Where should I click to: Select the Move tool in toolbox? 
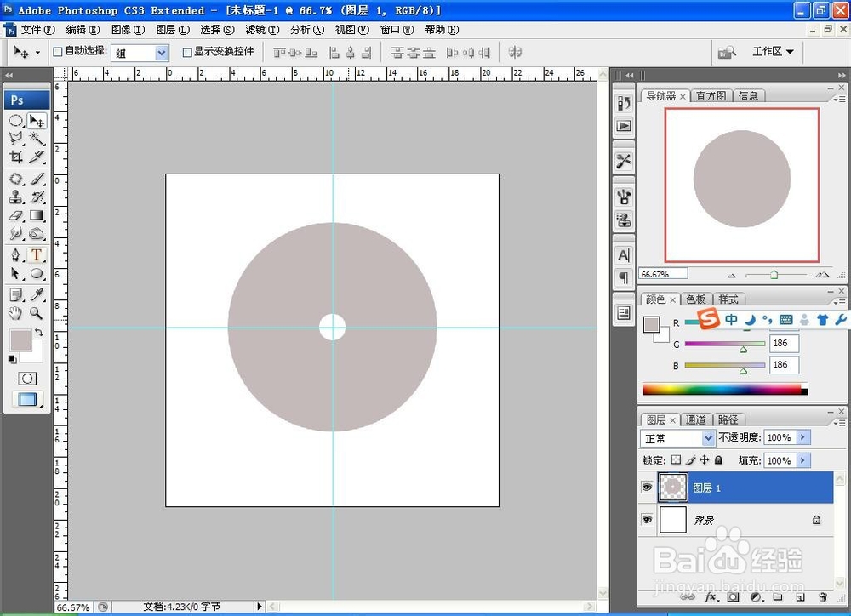point(37,121)
